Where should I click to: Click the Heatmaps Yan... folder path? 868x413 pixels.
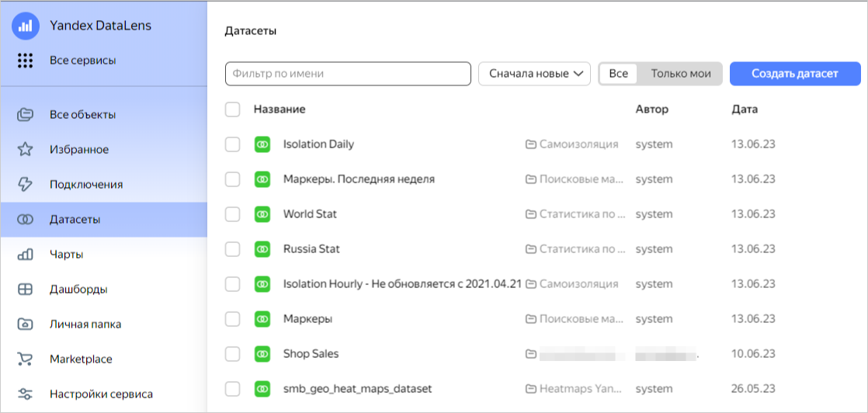coord(578,389)
